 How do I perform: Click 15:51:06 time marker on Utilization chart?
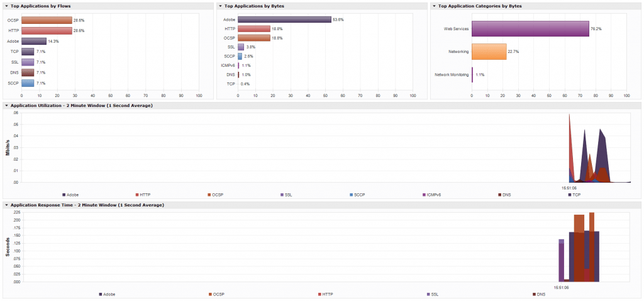coord(569,187)
